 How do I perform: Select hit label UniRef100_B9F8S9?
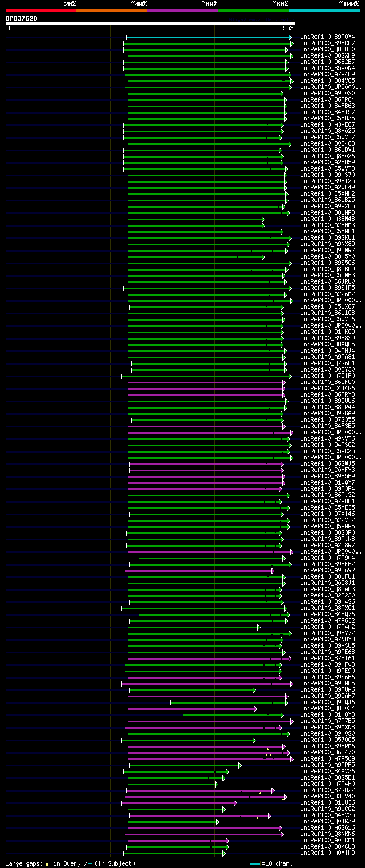pyautogui.click(x=327, y=338)
